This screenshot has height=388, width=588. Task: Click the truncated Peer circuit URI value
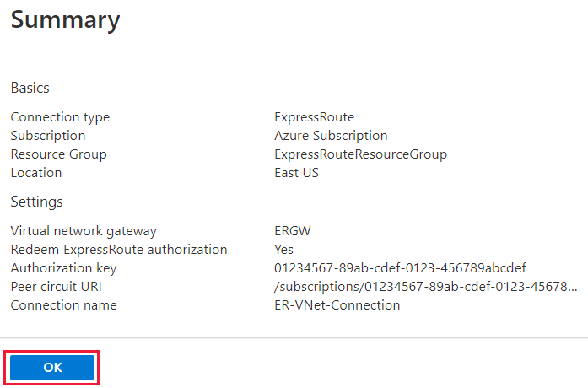pos(426,287)
